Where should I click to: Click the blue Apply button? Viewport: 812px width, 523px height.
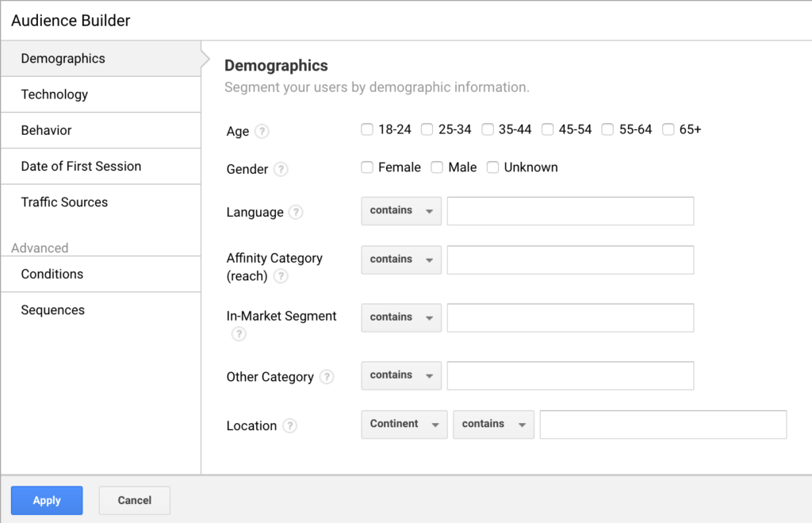[47, 501]
